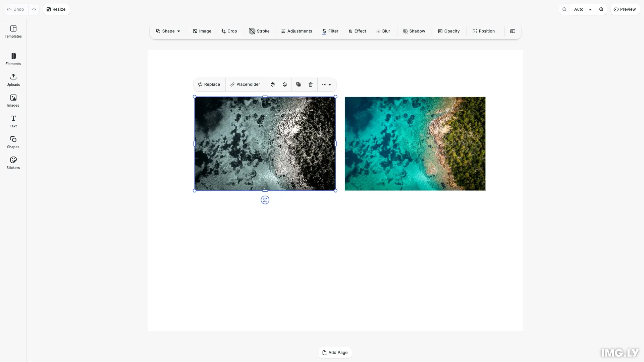Open the Stroke settings

point(259,31)
